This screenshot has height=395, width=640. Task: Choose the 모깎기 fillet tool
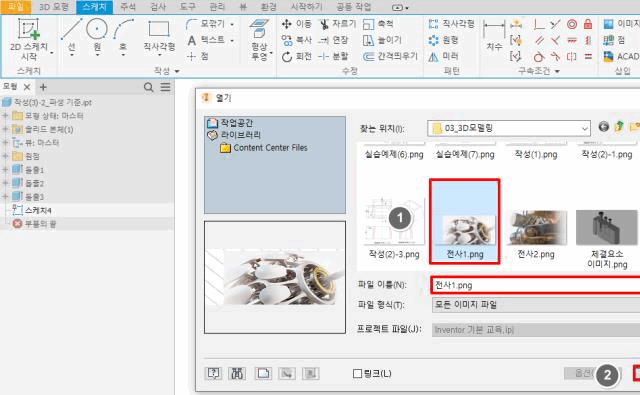(x=210, y=24)
